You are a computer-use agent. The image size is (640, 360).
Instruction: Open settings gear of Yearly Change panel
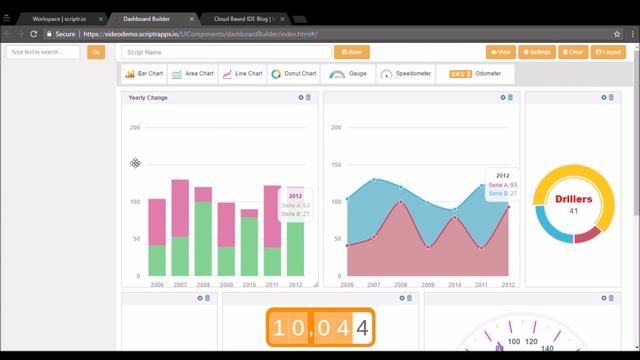[301, 98]
